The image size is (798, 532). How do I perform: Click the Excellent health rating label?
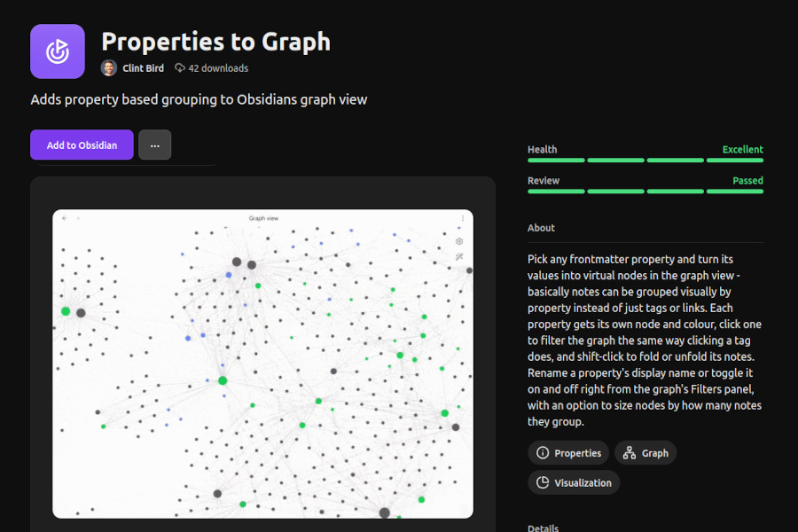742,150
